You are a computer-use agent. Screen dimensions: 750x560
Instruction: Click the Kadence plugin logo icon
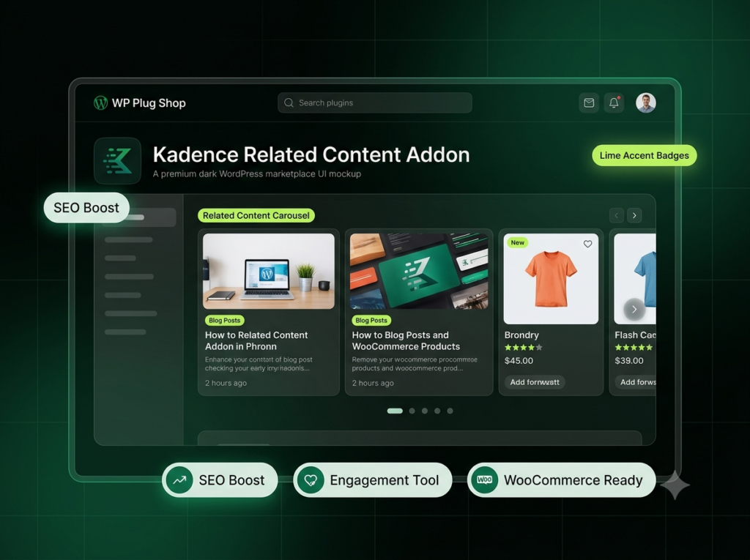(x=118, y=161)
